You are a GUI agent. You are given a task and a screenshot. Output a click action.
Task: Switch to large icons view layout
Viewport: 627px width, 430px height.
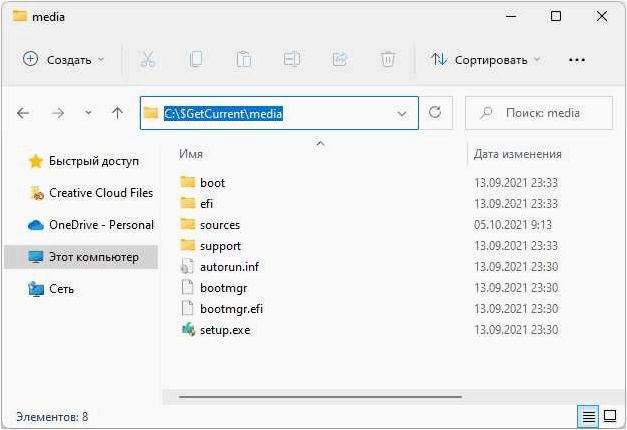click(x=609, y=416)
